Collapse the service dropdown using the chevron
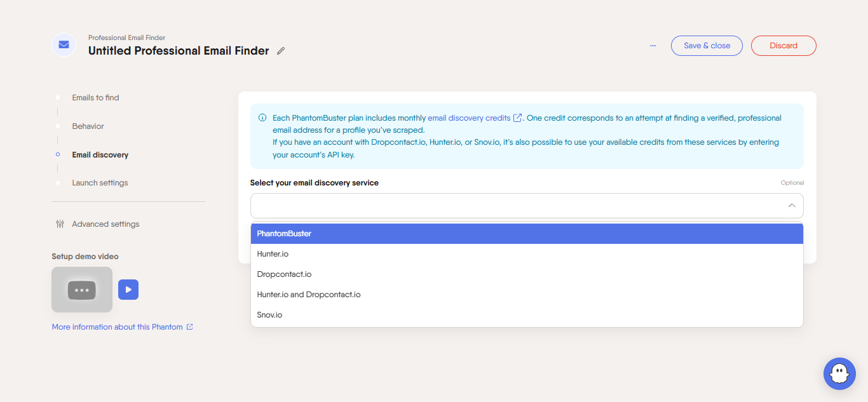The image size is (868, 402). tap(792, 205)
